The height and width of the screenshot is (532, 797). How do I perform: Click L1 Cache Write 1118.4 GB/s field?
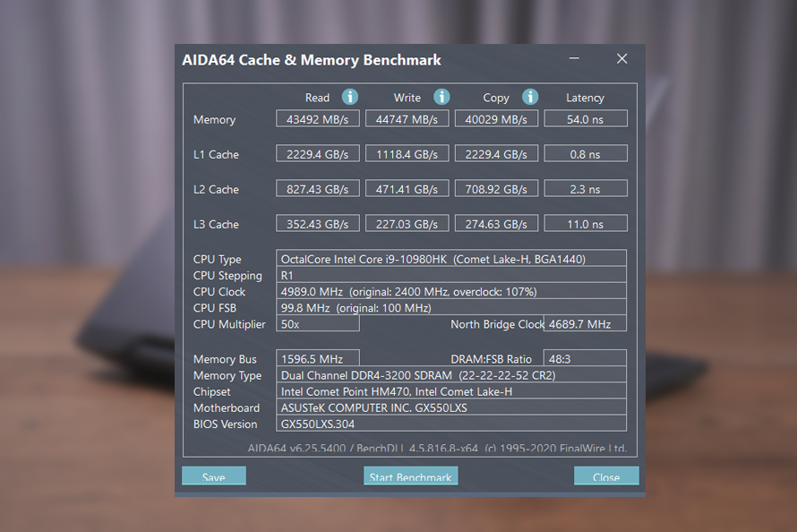407,153
